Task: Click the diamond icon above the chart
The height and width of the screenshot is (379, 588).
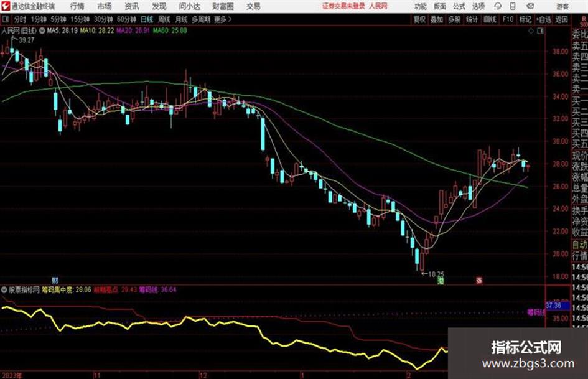Action: 531,31
